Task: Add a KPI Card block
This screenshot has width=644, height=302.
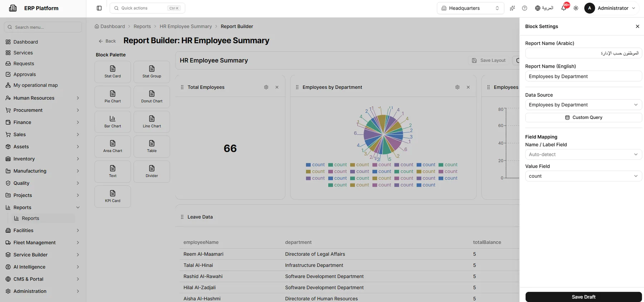Action: (x=113, y=197)
